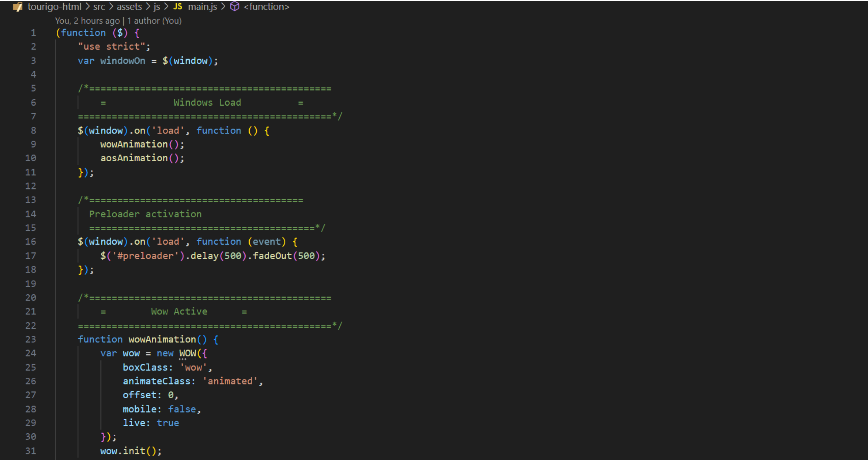
Task: Click the 'Windows Load' comment text
Action: (207, 103)
